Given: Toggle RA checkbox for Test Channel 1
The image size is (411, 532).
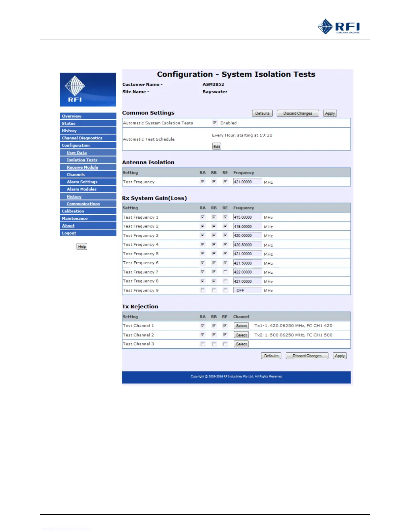Looking at the screenshot, I should (x=202, y=325).
